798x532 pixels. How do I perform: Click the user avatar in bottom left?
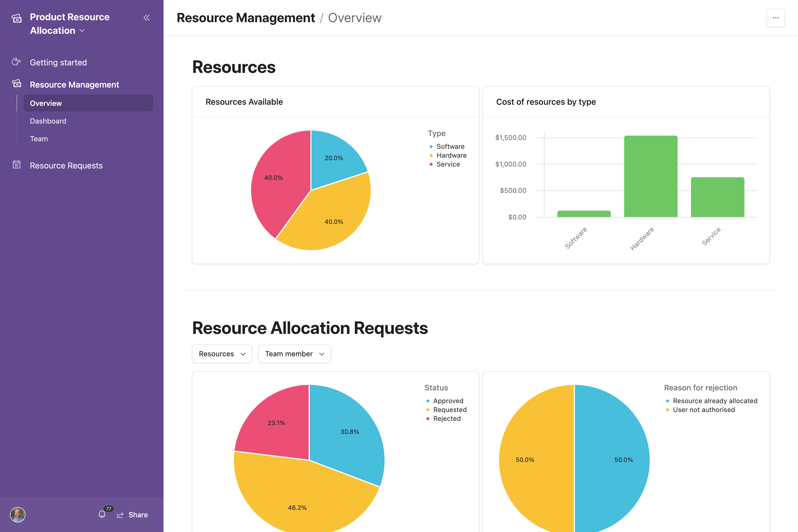(18, 515)
